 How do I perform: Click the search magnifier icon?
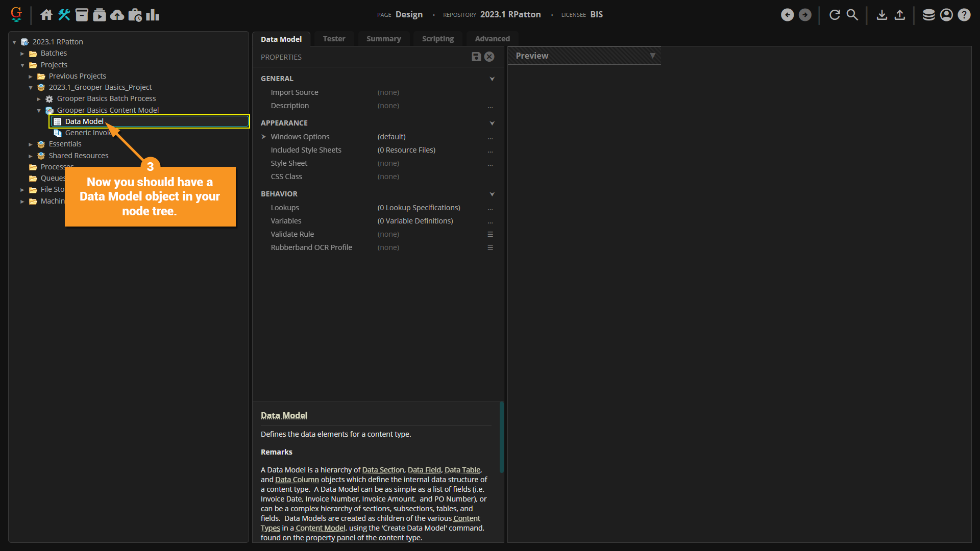tap(852, 15)
